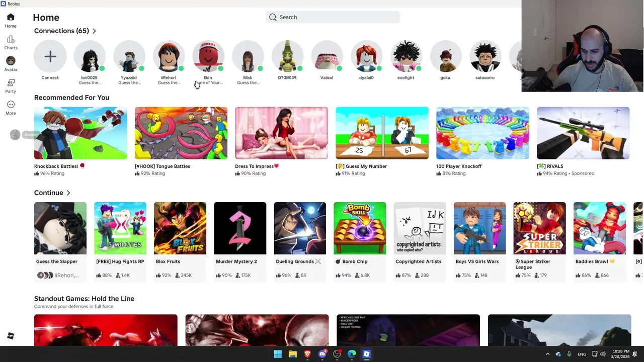Screen dimensions: 644x362
Task: Click the Blox Fruits title text
Action: tap(168, 261)
